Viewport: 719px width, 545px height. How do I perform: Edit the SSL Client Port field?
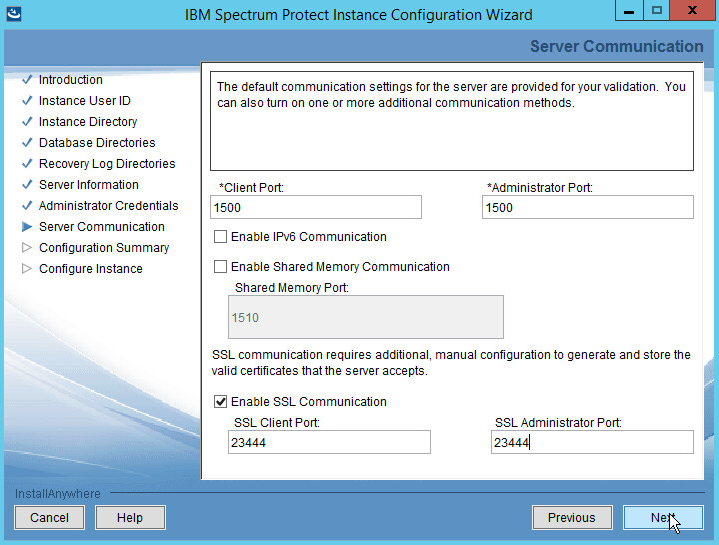click(x=329, y=443)
